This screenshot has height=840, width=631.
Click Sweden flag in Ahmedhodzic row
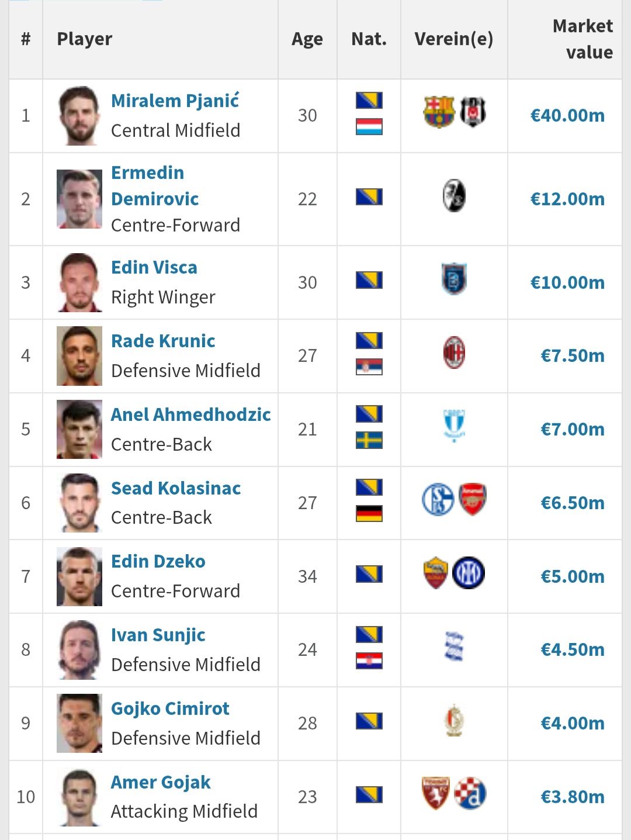pos(369,440)
